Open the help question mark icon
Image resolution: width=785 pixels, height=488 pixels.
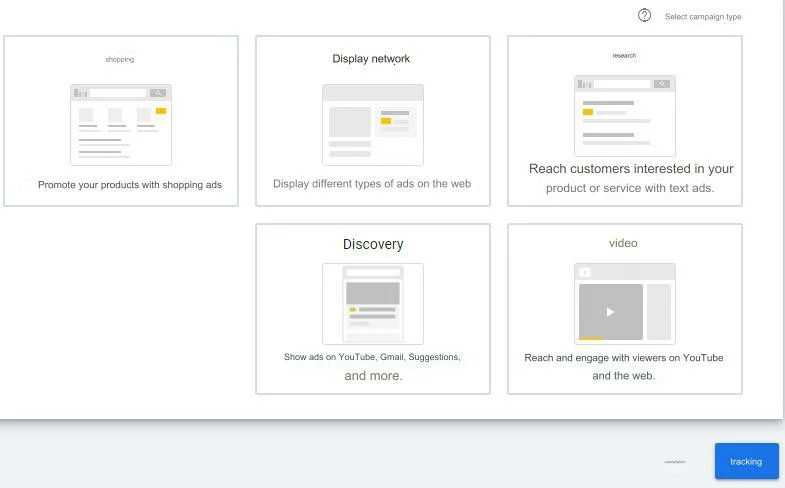coord(644,16)
